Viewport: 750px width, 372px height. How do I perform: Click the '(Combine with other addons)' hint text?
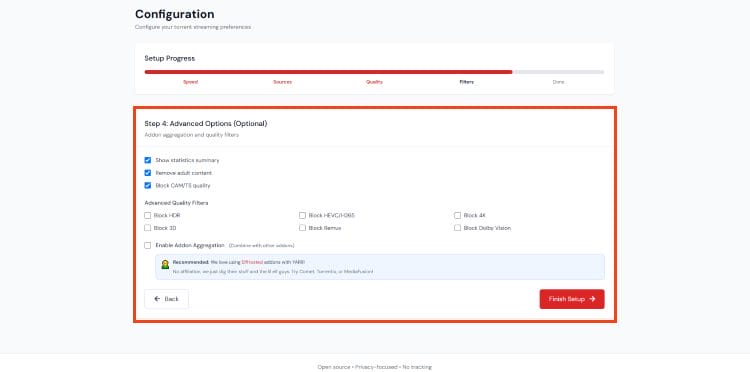tap(261, 245)
